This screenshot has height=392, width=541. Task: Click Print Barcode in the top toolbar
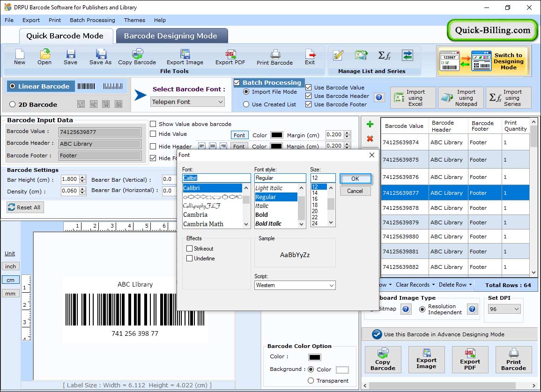(x=274, y=57)
